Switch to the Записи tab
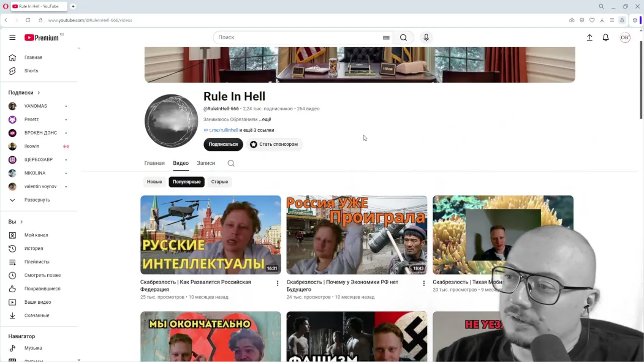 (x=206, y=163)
